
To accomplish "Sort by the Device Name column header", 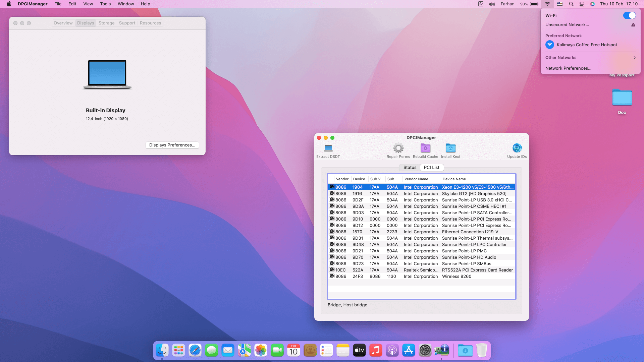I will point(478,179).
